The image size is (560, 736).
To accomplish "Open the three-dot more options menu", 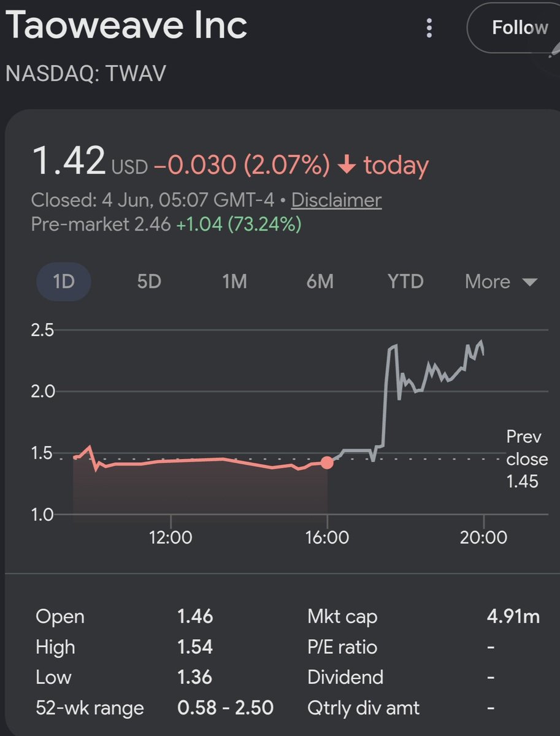I will click(429, 28).
